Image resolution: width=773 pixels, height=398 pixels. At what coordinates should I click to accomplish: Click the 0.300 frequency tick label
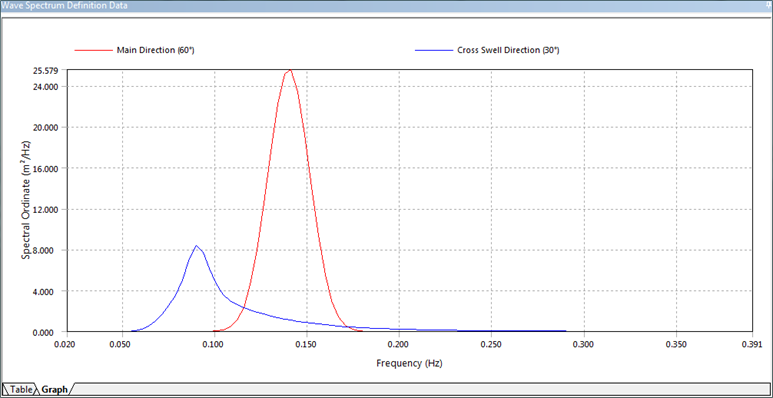point(584,344)
